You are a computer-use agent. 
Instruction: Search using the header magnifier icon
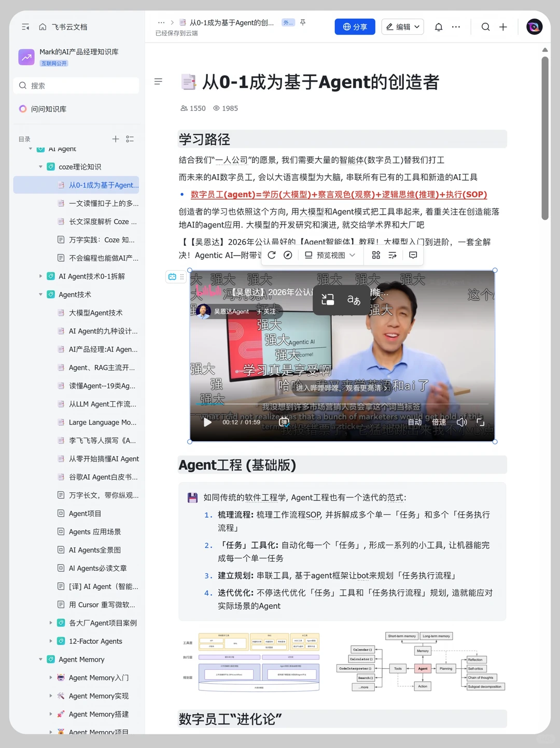pyautogui.click(x=485, y=27)
